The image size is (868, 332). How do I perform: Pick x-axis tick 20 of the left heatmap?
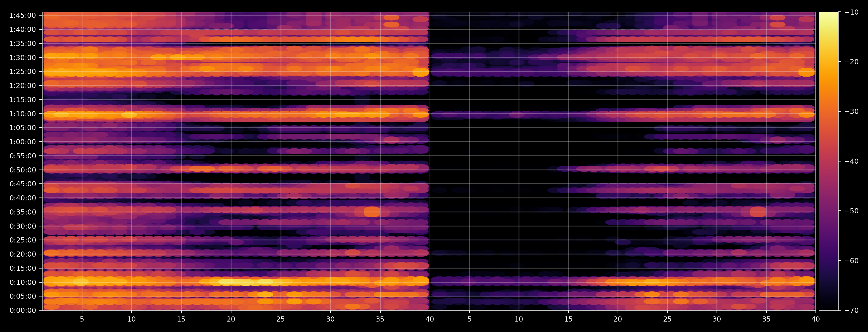click(x=231, y=319)
